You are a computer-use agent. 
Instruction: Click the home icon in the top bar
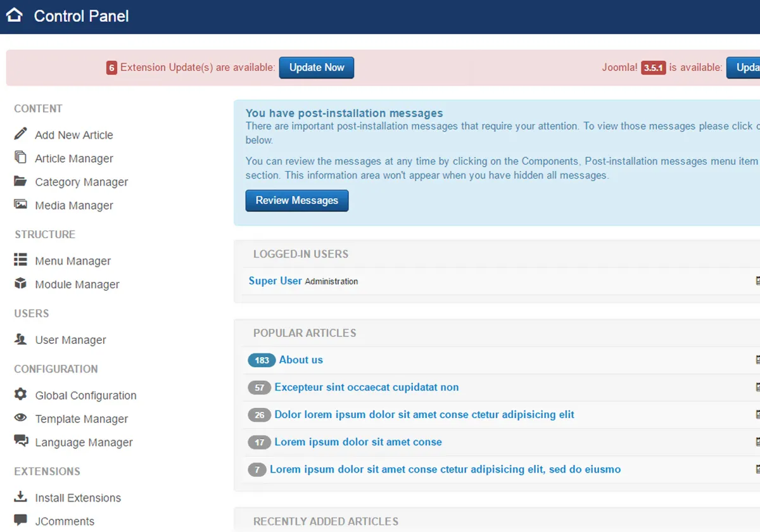point(14,15)
